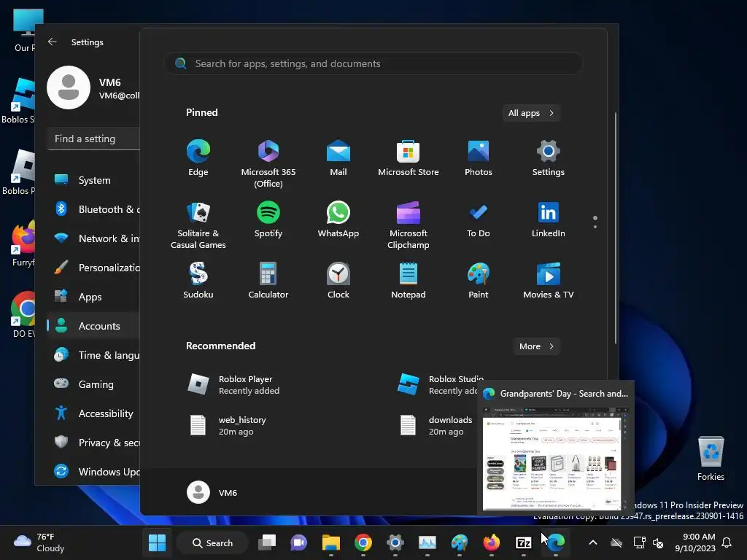The height and width of the screenshot is (560, 747).
Task: Launch the Photos app
Action: click(479, 158)
